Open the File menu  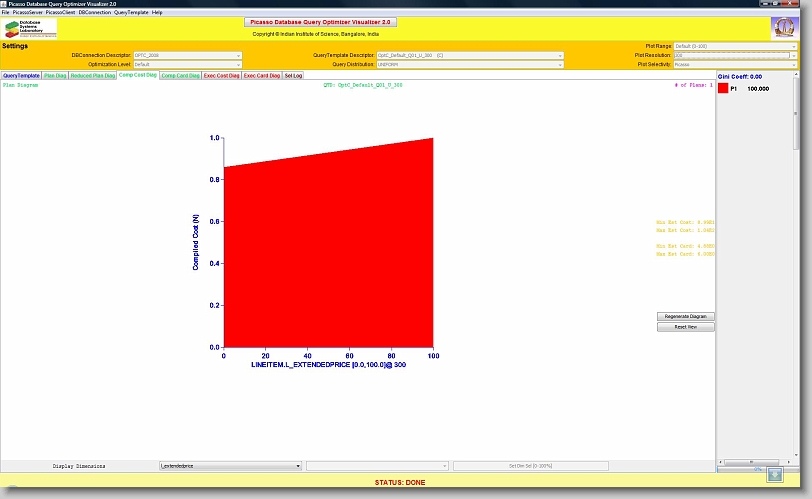tap(5, 12)
